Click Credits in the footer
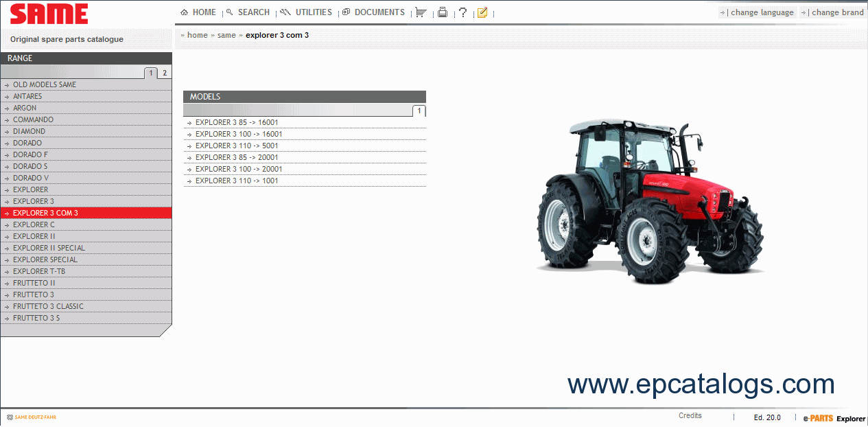Image resolution: width=868 pixels, height=427 pixels. [690, 415]
